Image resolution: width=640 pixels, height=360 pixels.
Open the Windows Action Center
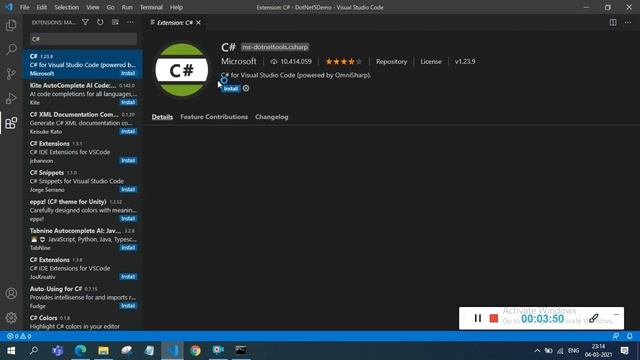pyautogui.click(x=624, y=351)
